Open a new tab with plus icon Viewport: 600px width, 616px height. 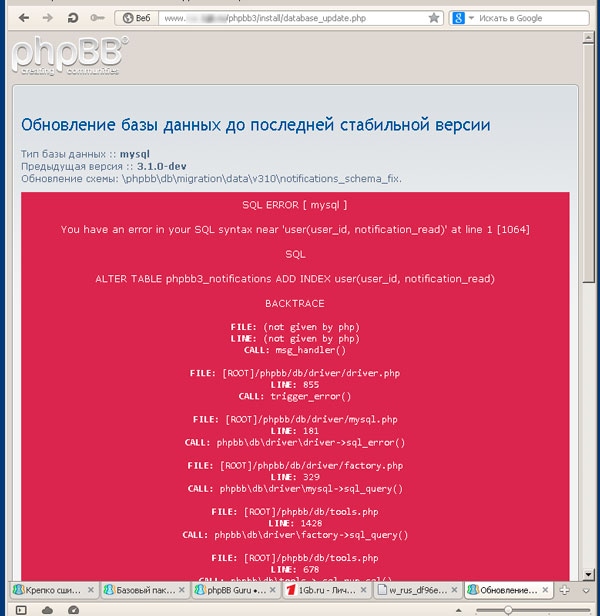click(x=565, y=590)
